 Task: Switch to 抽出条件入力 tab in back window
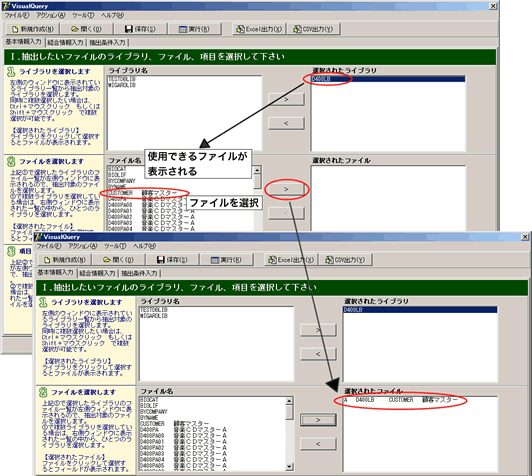click(x=107, y=42)
